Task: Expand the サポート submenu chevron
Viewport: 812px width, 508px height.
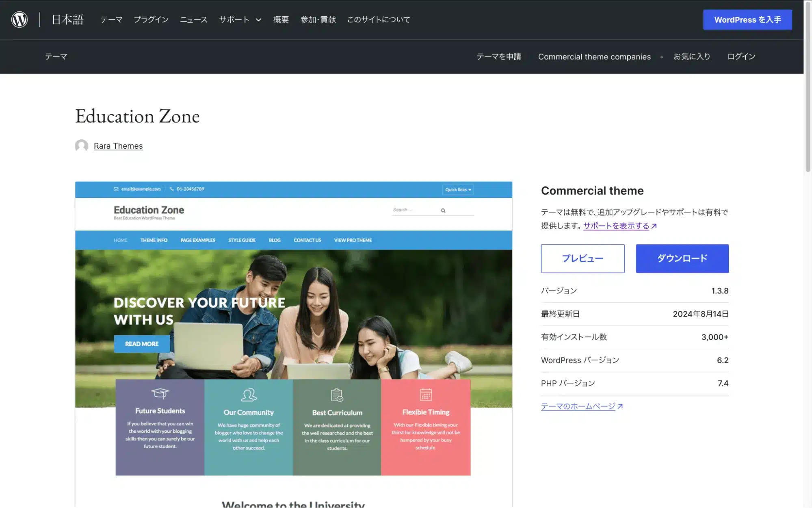Action: tap(258, 20)
